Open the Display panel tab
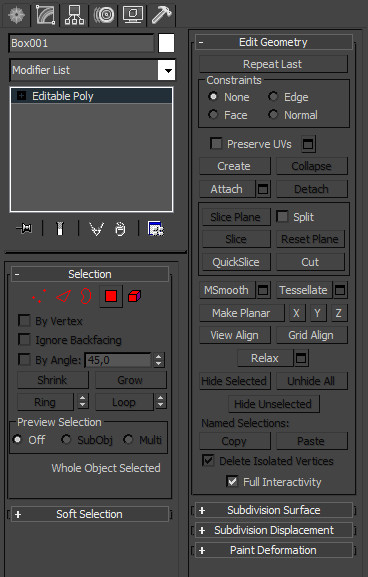This screenshot has width=368, height=577. click(x=132, y=15)
